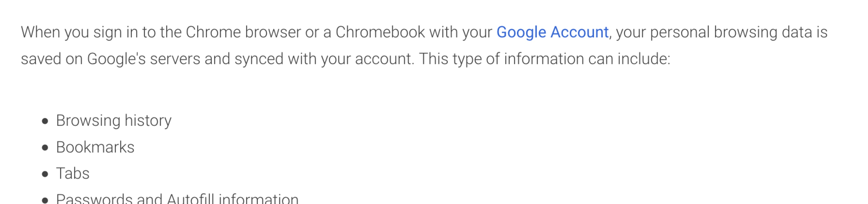Open the Google Account link
Screen dimensions: 868x204
point(553,32)
